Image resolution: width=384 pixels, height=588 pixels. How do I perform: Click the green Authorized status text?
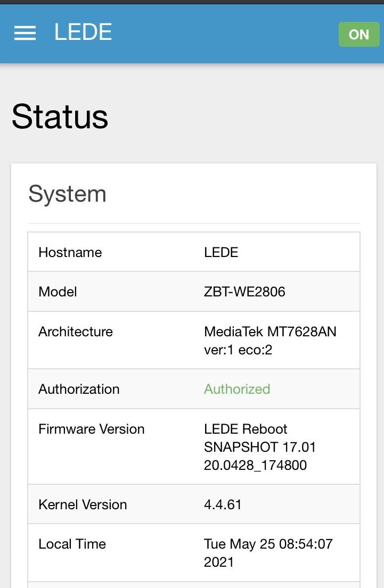click(x=237, y=389)
